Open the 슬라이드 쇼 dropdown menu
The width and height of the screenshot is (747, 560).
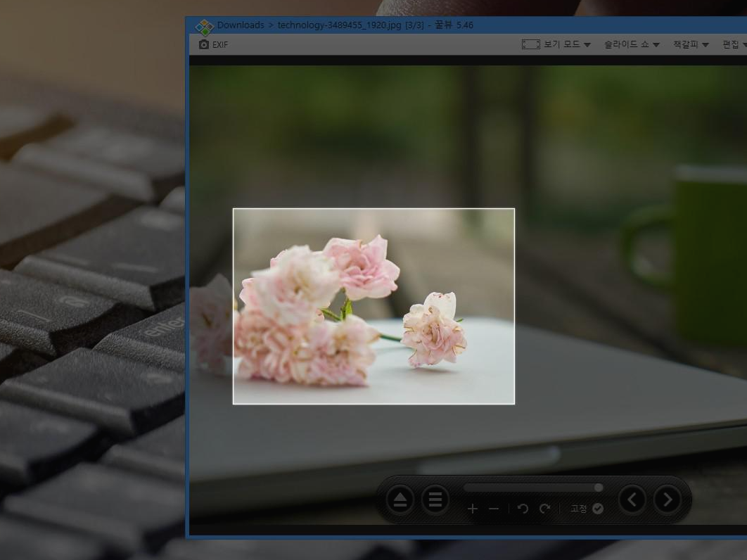[632, 44]
